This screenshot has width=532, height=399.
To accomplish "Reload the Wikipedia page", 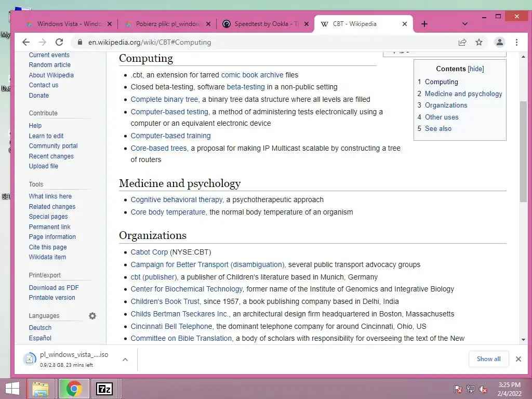I will click(x=59, y=42).
